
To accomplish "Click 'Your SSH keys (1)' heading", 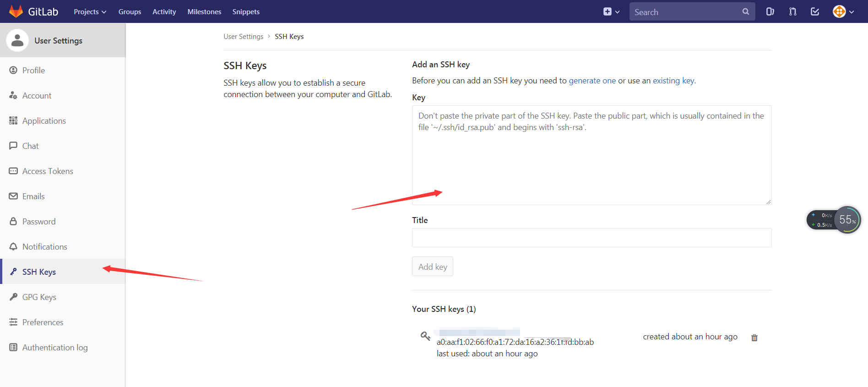I will point(444,309).
